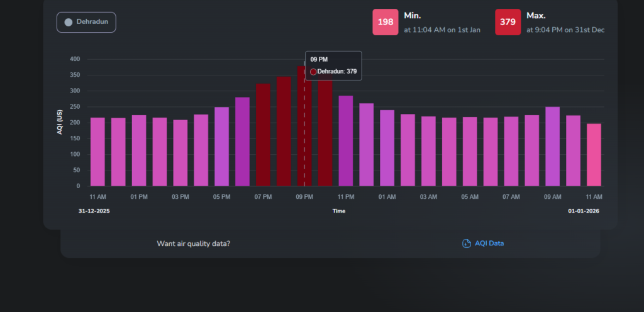Open the AQI Data link

click(x=489, y=243)
